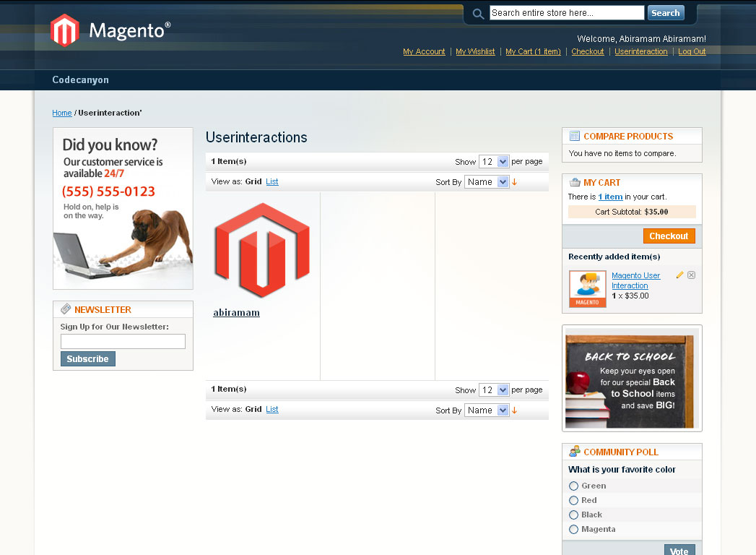Open the abiramam Magento logo thumbnail
This screenshot has width=756, height=555.
pyautogui.click(x=262, y=250)
